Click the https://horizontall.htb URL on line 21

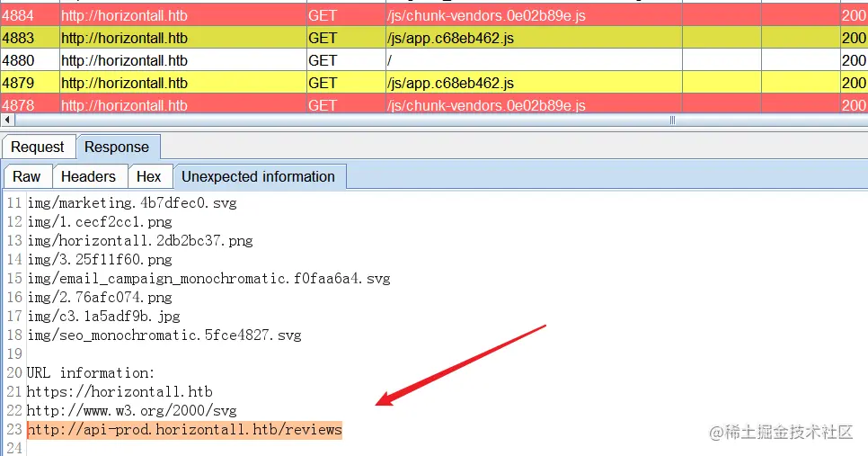(120, 392)
